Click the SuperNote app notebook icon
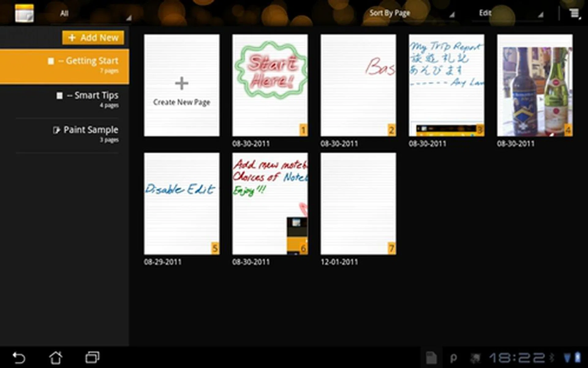The width and height of the screenshot is (588, 368). click(x=24, y=13)
